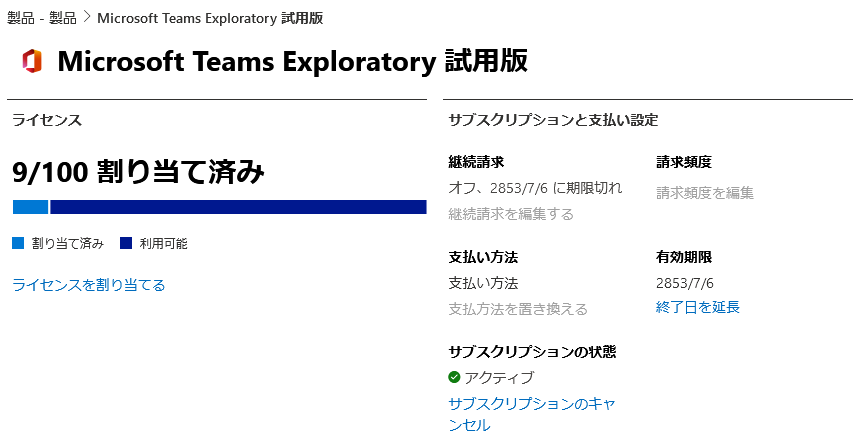Viewport: 853px width, 445px height.
Task: Select Microsoft Teams Exploratory 試用版 breadcrumb item
Action: click(x=210, y=18)
